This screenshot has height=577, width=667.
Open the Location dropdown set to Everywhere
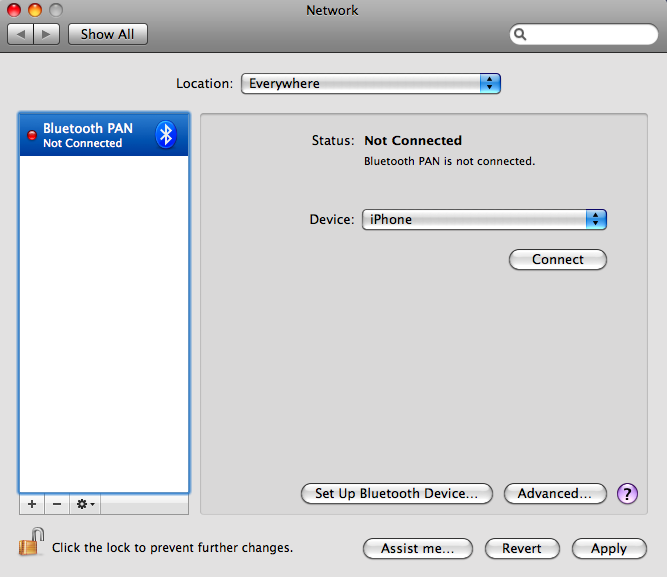tap(370, 84)
